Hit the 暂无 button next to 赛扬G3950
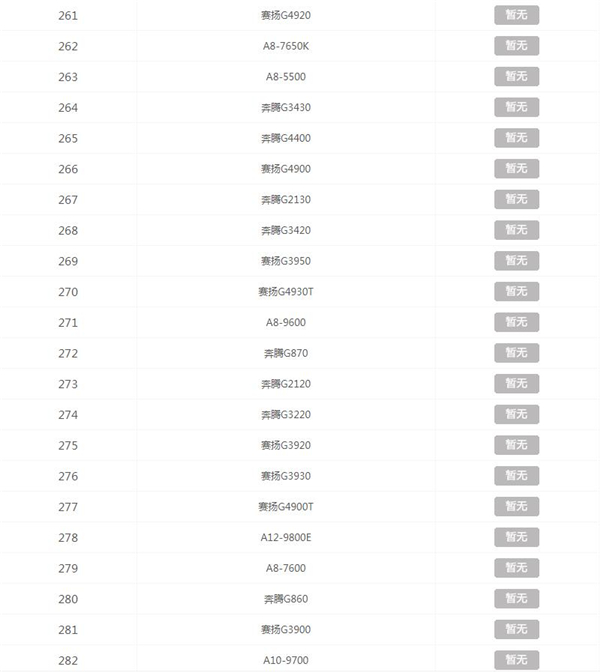This screenshot has height=672, width=600. [x=516, y=261]
